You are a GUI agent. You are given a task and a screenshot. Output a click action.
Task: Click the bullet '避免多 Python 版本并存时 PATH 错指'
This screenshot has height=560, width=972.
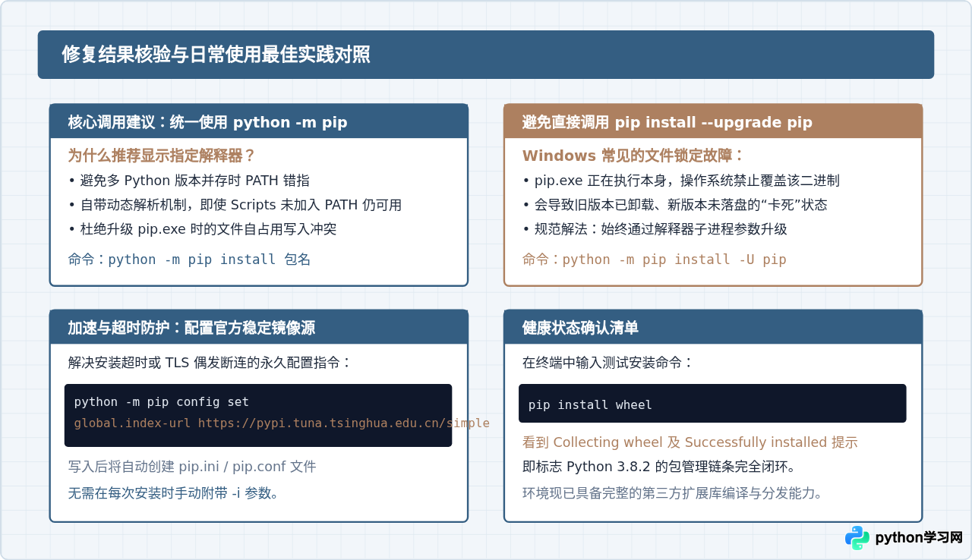tap(189, 181)
